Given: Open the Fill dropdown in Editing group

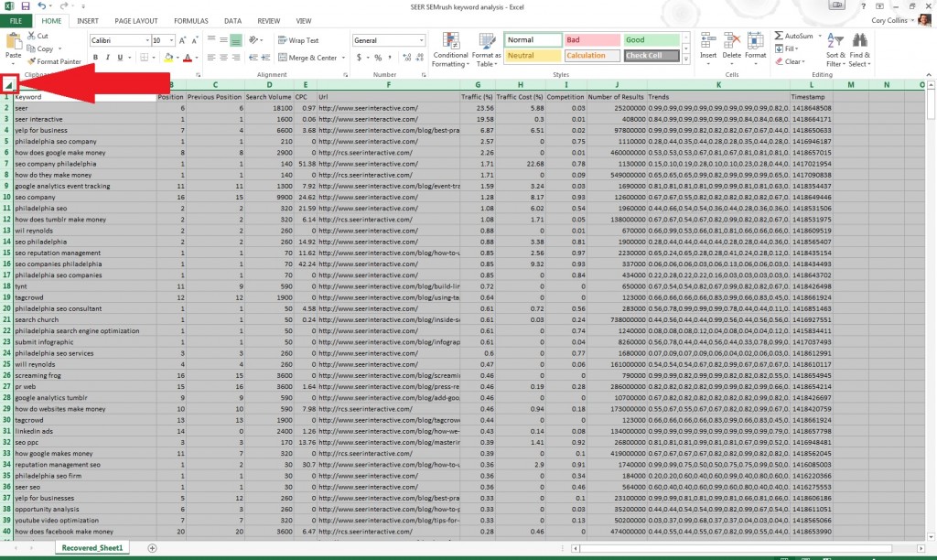Looking at the screenshot, I should (x=787, y=48).
